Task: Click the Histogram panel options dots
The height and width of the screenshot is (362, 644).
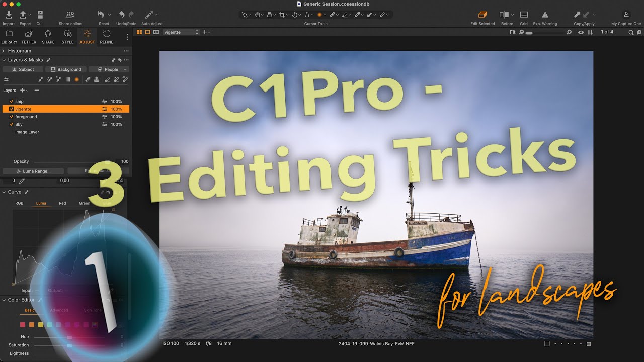Action: pyautogui.click(x=126, y=51)
